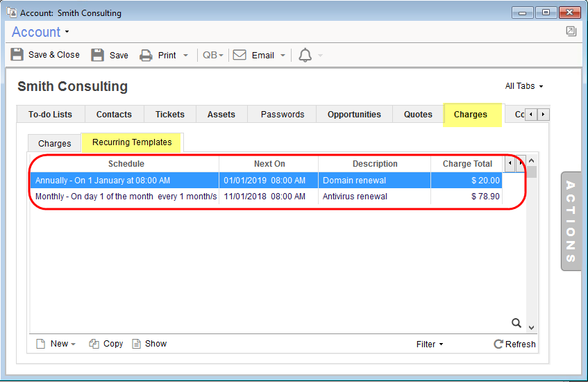588x382 pixels.
Task: Click the Copy template icon
Action: (x=94, y=344)
